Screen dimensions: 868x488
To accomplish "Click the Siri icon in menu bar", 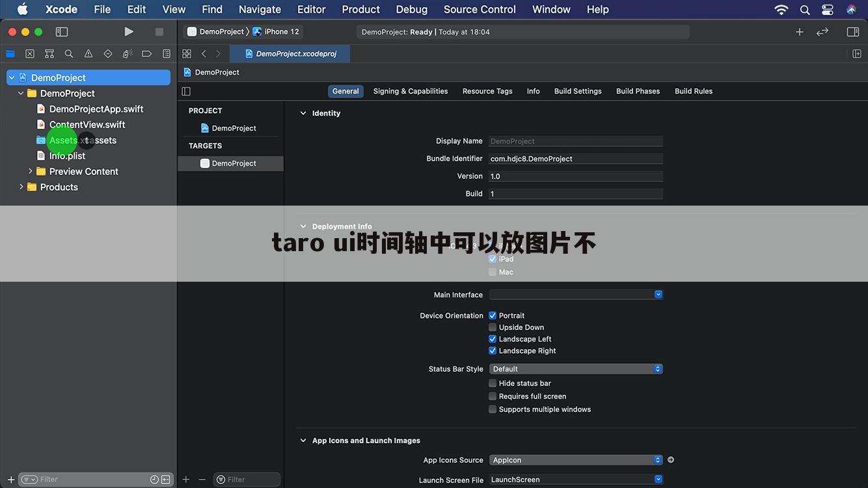I will (851, 9).
